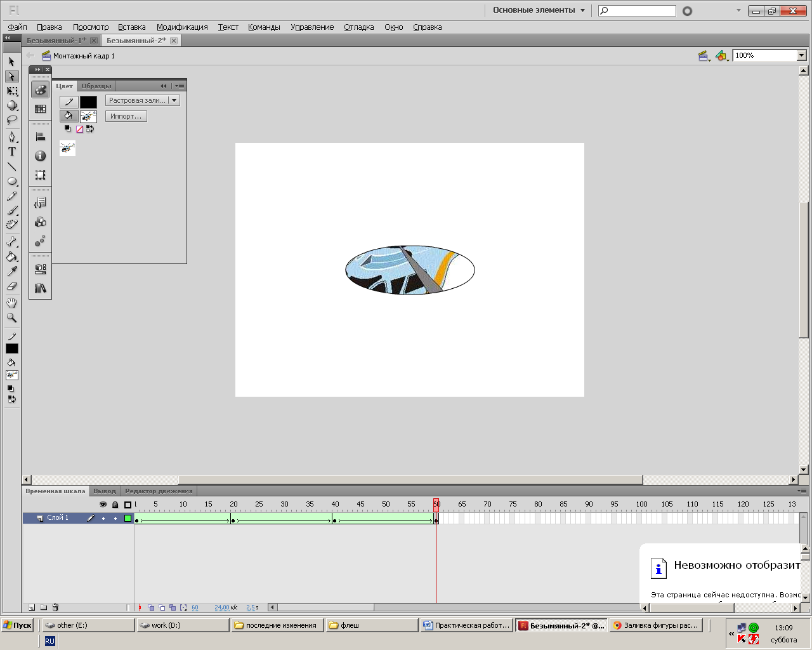Click the delete layer trash icon
The width and height of the screenshot is (812, 650).
pyautogui.click(x=55, y=607)
